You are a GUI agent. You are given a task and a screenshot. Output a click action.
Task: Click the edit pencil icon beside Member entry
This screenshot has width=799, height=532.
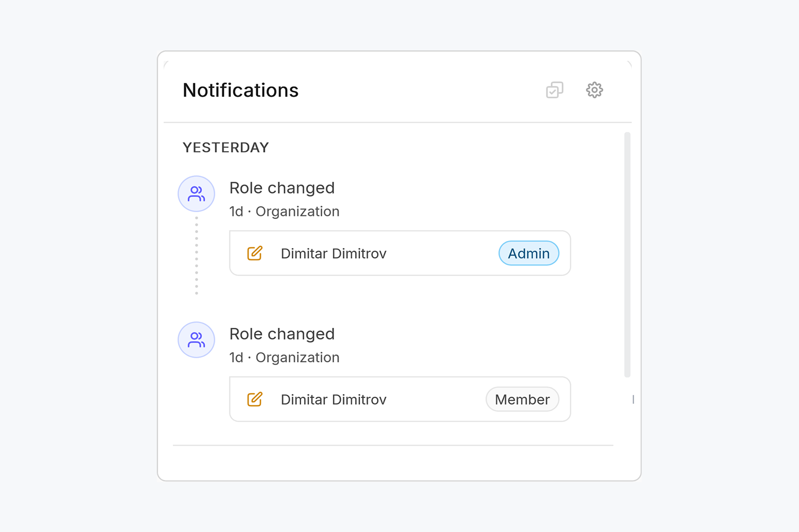[x=255, y=399]
